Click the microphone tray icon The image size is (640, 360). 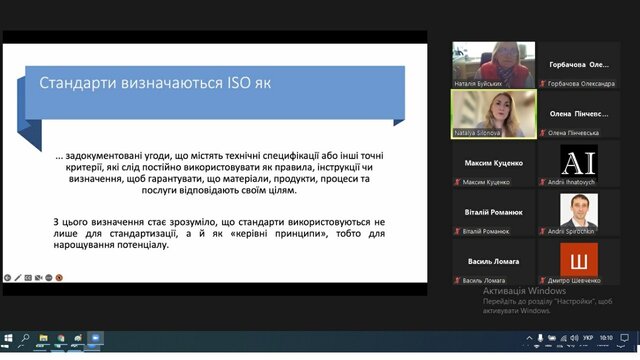click(x=540, y=338)
